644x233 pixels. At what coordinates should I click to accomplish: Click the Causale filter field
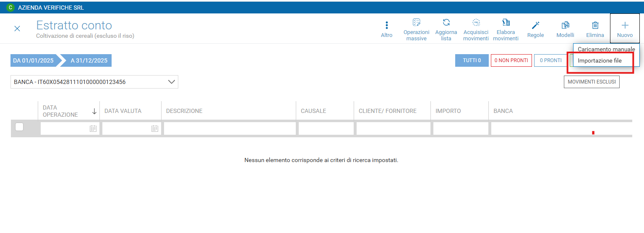(326, 128)
